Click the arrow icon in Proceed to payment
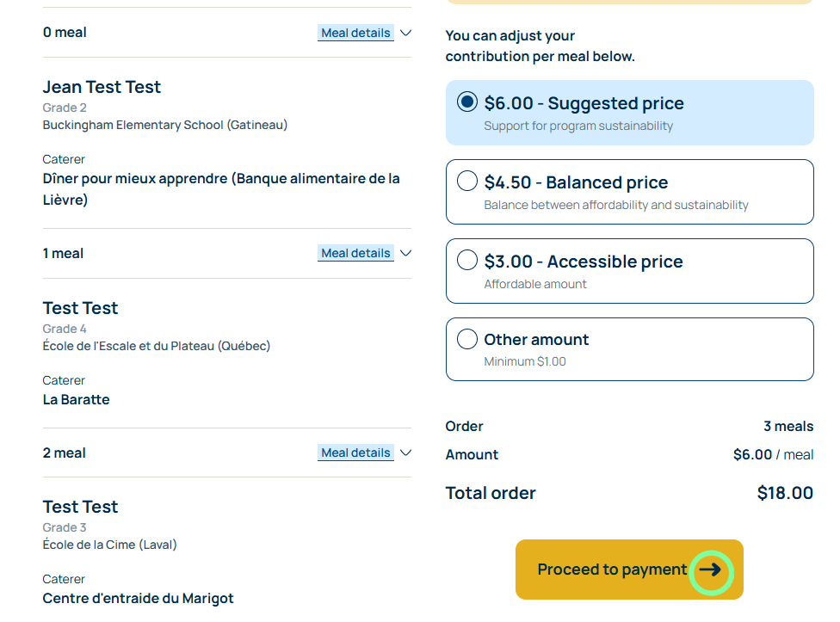Viewport: 840px width, 622px height. tap(710, 570)
